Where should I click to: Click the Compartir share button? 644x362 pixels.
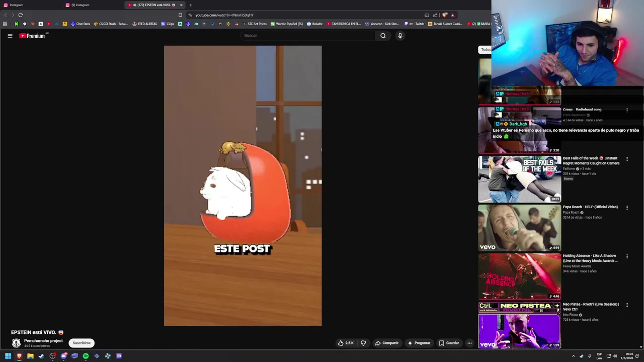(386, 343)
